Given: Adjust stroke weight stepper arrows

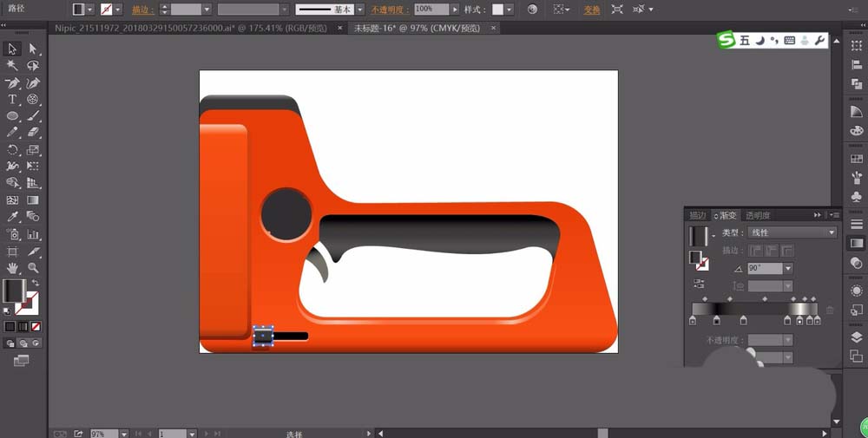Looking at the screenshot, I should [x=164, y=10].
